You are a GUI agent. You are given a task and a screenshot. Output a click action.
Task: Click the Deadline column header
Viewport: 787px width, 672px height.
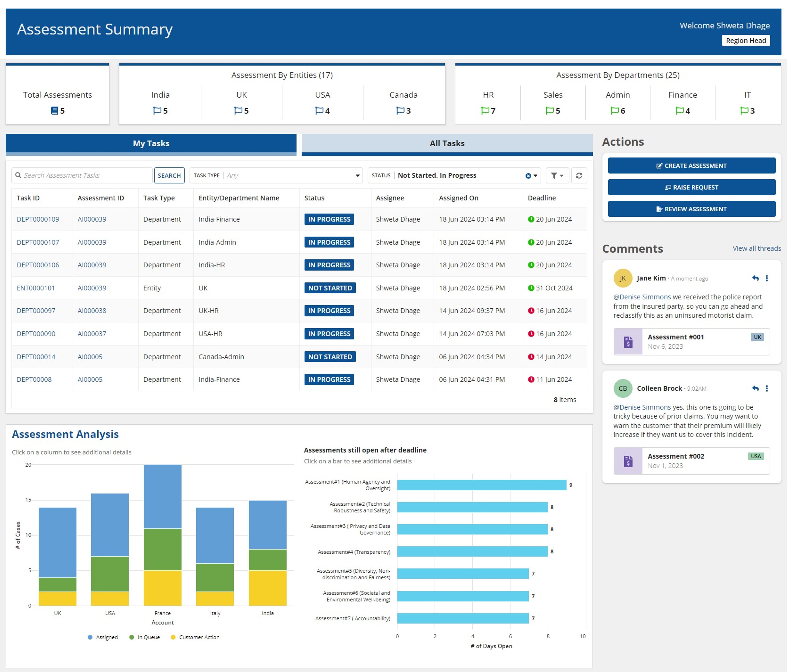(x=542, y=198)
